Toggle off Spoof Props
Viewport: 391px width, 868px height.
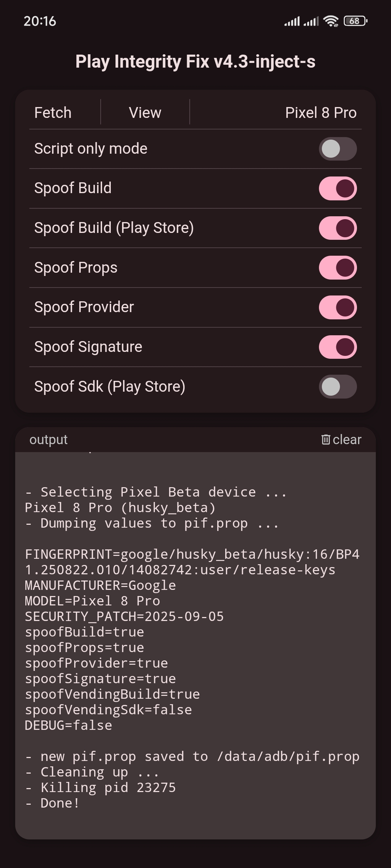337,268
